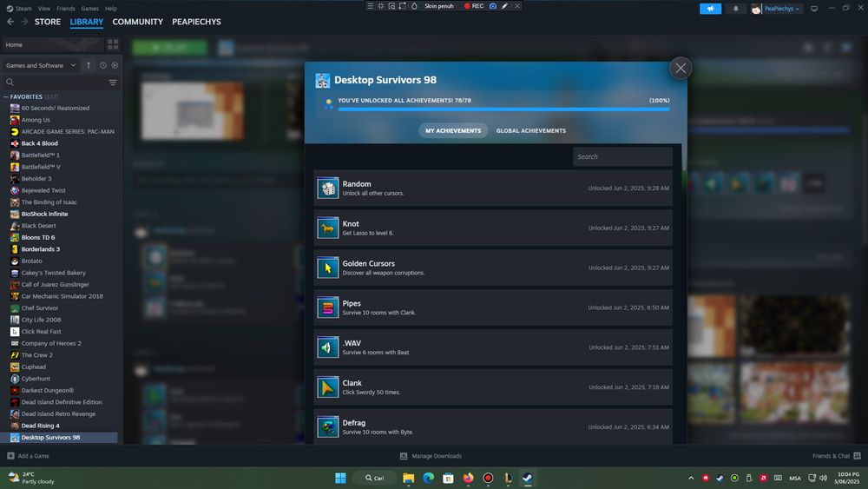Open Games and Software filter dropdown
Screen dimensions: 868x489
41,65
